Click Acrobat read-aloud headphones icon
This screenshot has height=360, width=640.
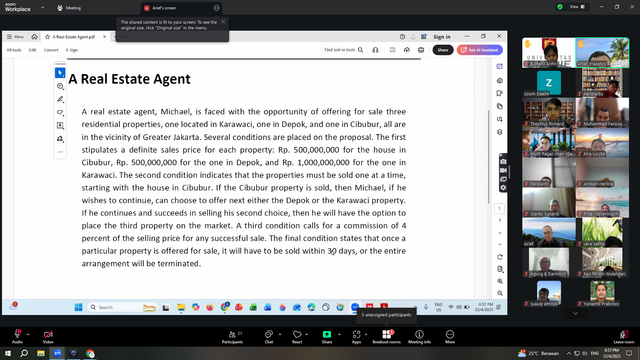(376, 50)
